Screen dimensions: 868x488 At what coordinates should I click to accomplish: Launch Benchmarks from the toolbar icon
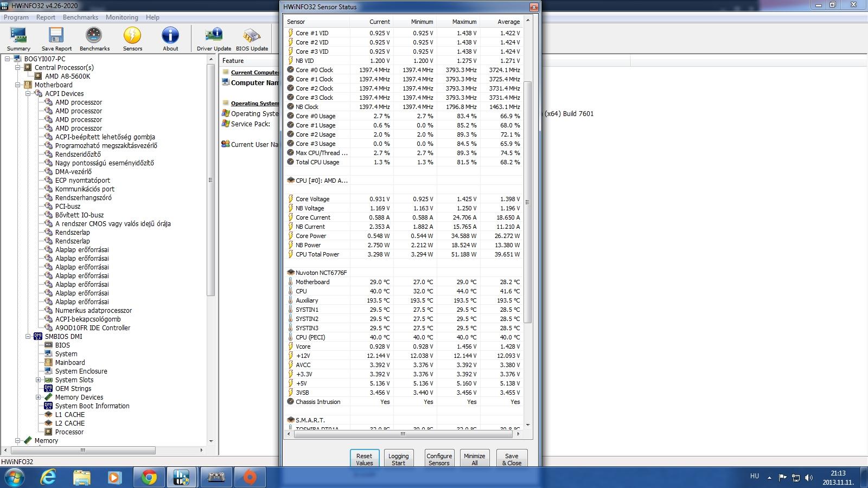click(x=94, y=35)
